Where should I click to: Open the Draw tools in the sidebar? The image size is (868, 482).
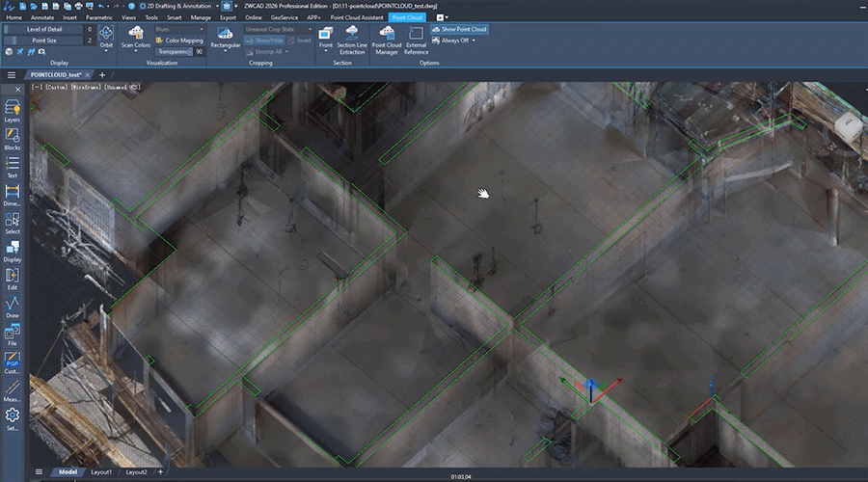pos(13,308)
